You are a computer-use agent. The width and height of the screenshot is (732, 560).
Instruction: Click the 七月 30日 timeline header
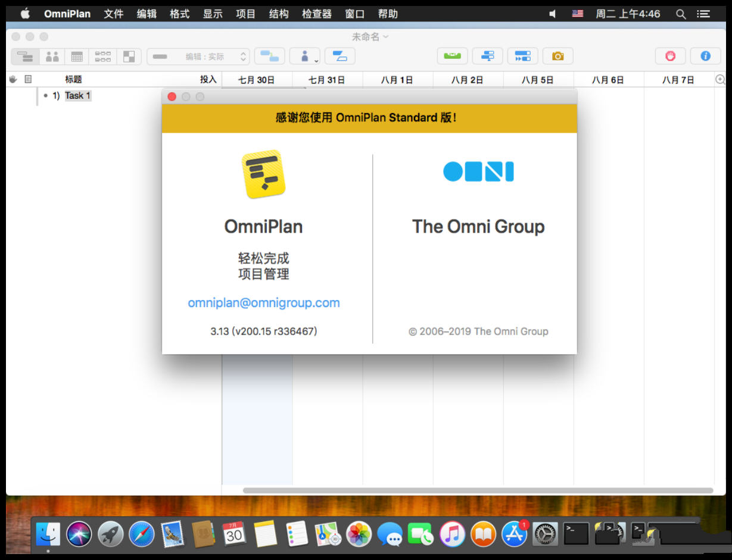(257, 80)
